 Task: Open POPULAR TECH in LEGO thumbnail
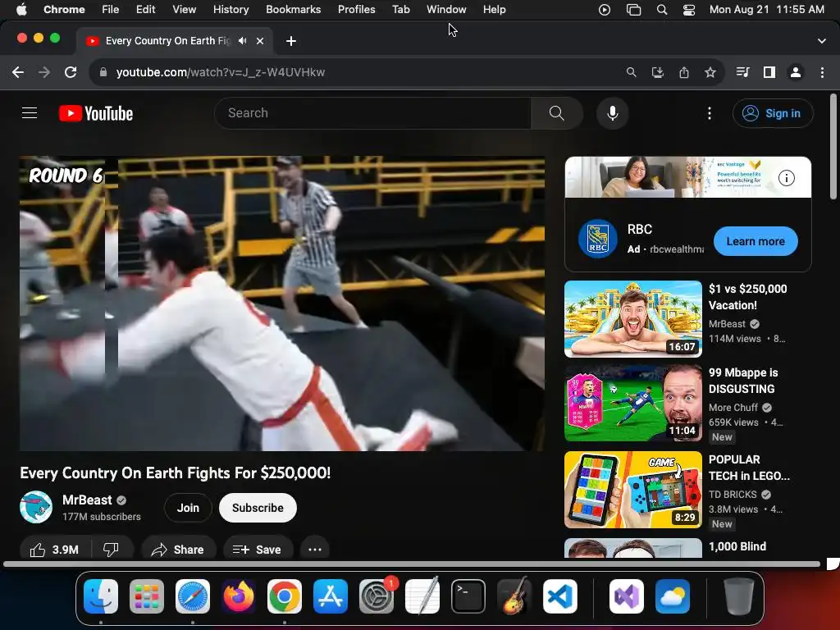[633, 490]
